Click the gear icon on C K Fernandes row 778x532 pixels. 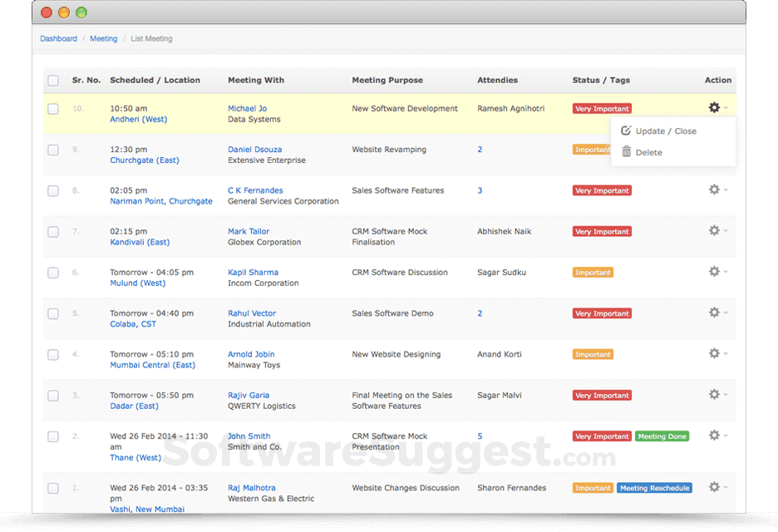[712, 190]
